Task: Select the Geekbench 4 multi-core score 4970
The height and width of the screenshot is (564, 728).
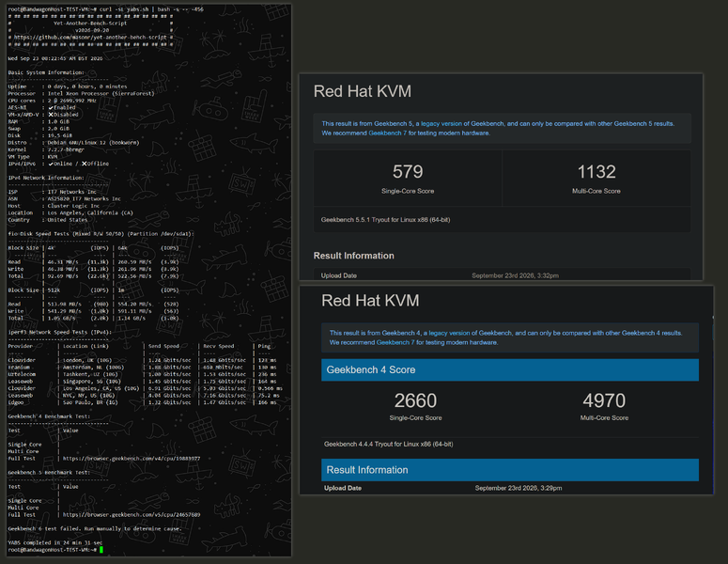Action: click(x=604, y=400)
